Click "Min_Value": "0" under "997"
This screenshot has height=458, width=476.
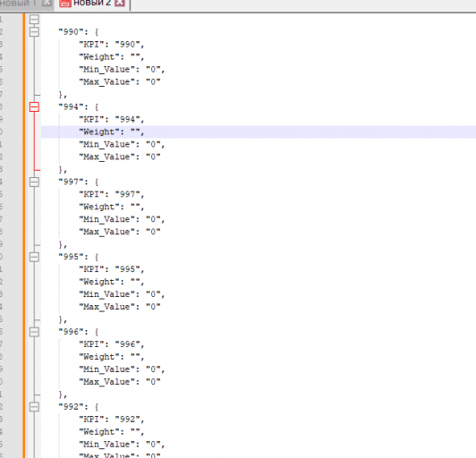(122, 219)
